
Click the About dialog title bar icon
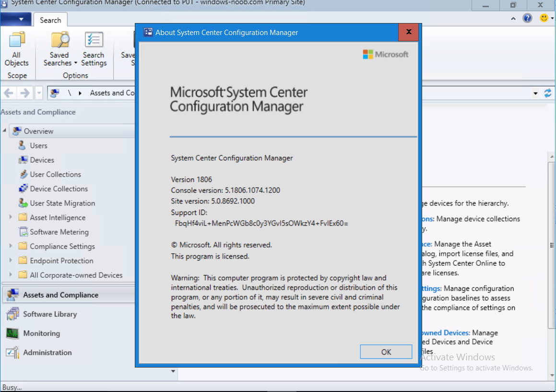point(148,32)
